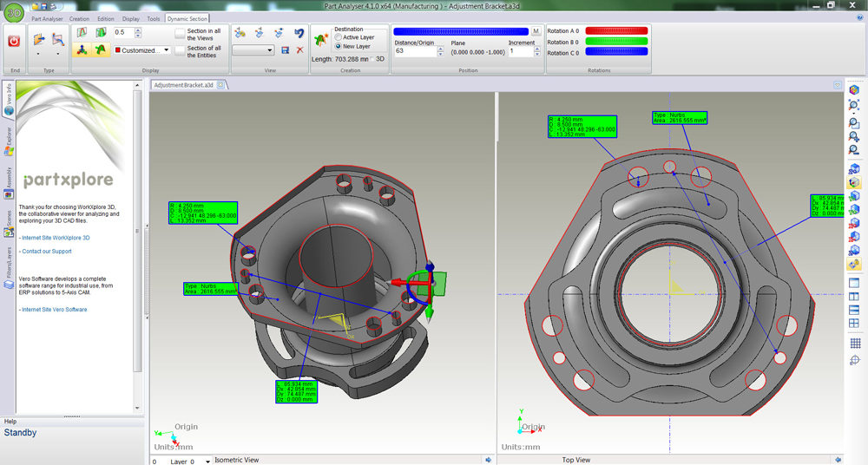Delete the saved view with red X
This screenshot has height=465, width=868.
[x=299, y=50]
